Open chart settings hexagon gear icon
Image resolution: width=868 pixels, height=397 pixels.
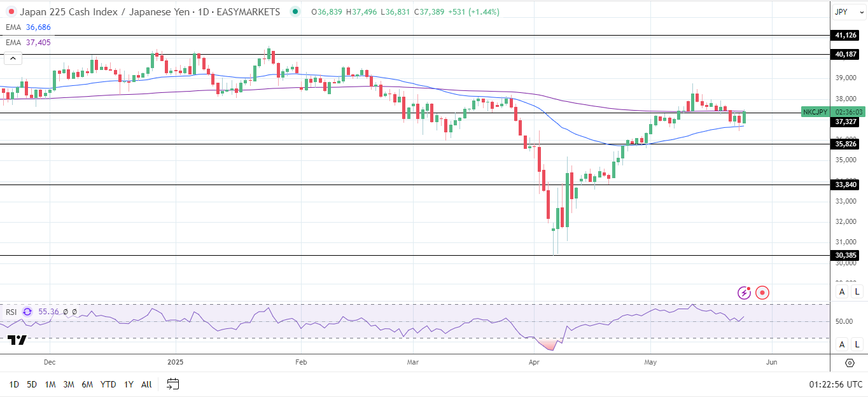(850, 363)
